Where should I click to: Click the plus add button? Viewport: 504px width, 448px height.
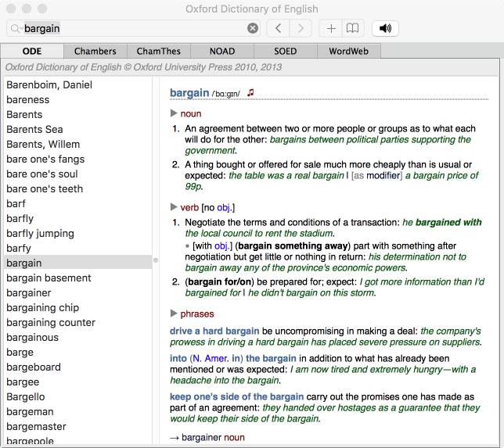pyautogui.click(x=331, y=28)
